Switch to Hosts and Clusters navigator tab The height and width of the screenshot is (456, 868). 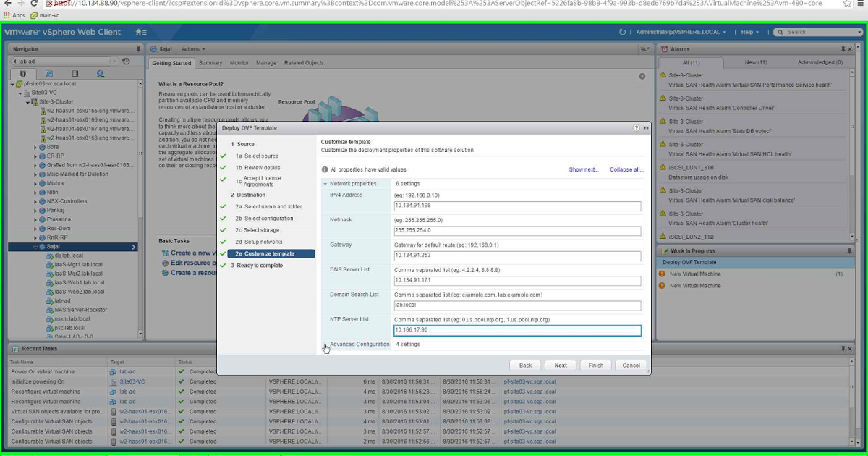[x=22, y=73]
